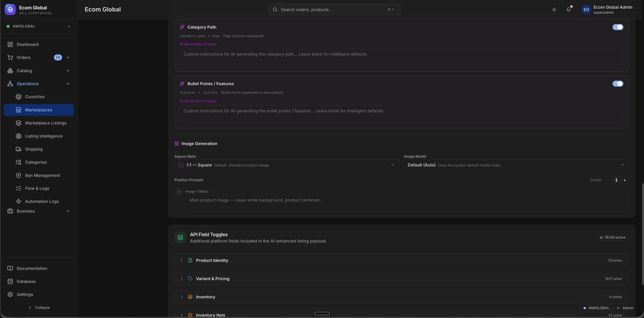644x318 pixels.
Task: Open the Database page
Action: pyautogui.click(x=26, y=281)
